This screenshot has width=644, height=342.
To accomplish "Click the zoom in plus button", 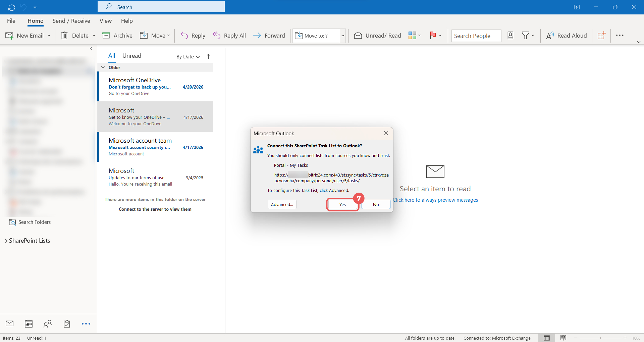I will click(x=625, y=338).
